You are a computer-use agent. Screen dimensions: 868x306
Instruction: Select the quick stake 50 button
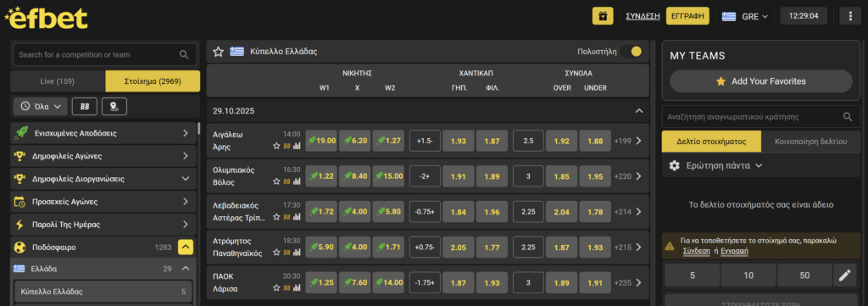pos(805,275)
